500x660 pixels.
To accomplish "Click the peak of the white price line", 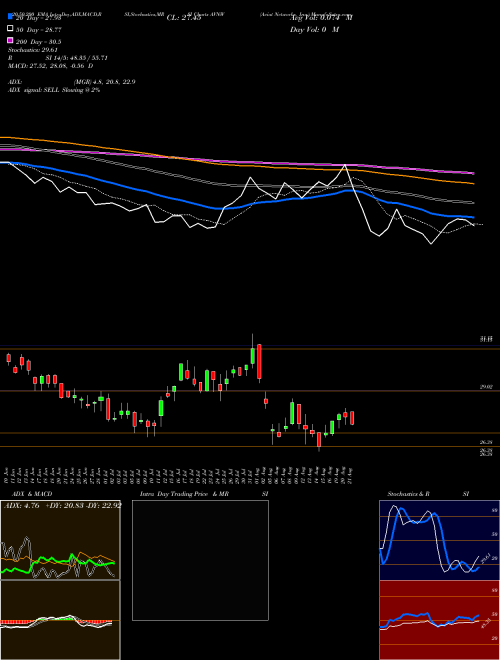I will (345, 165).
